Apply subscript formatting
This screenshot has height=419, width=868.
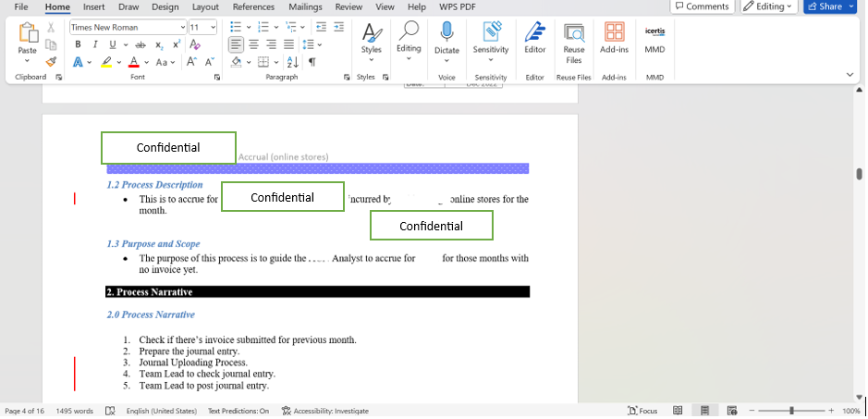tap(159, 44)
